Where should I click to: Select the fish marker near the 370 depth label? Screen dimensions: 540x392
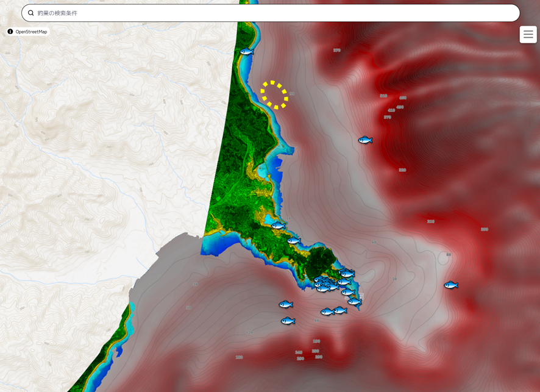(x=365, y=140)
